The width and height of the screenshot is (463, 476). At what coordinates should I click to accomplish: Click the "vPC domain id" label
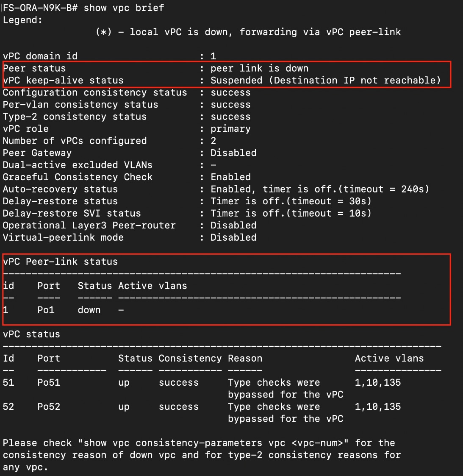[40, 56]
